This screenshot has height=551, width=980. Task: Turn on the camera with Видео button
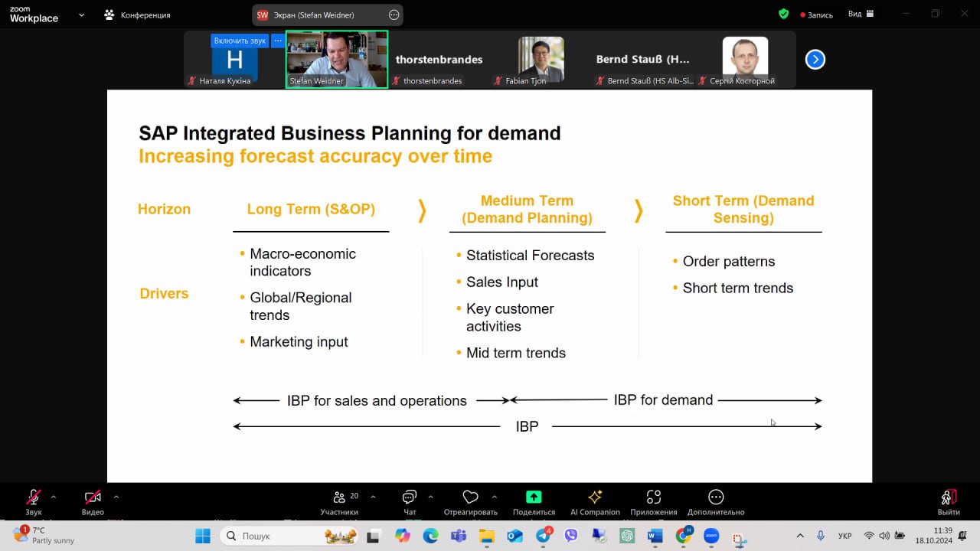[x=93, y=501]
